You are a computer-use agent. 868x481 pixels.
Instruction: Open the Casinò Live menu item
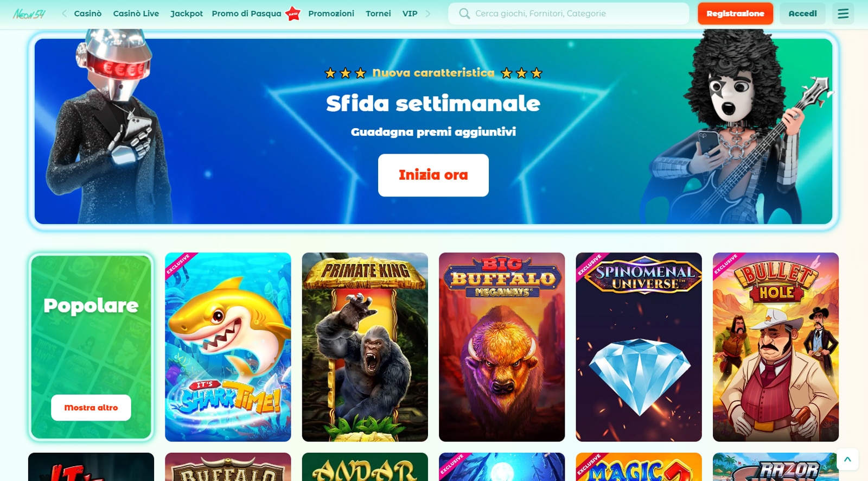coord(136,14)
